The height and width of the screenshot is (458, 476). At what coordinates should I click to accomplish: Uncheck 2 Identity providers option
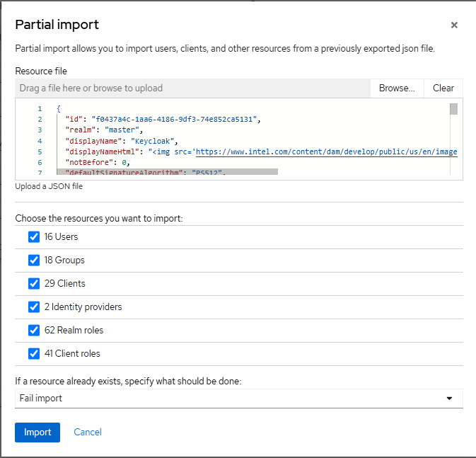(x=34, y=307)
